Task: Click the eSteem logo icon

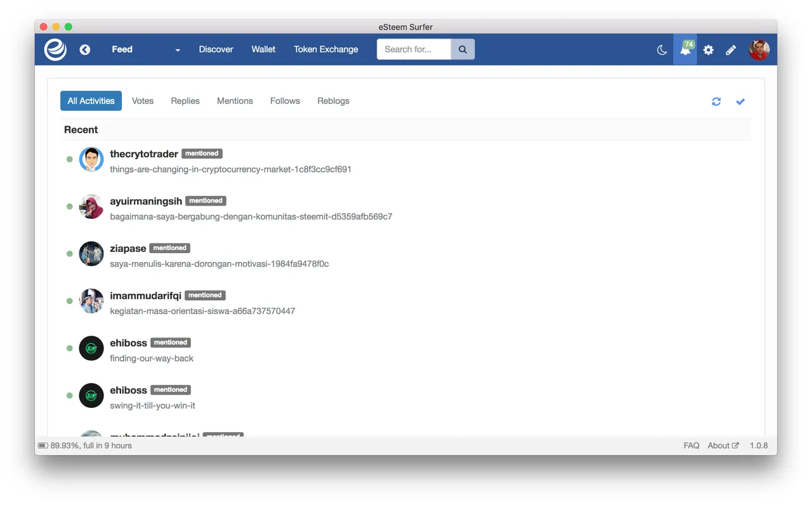Action: tap(55, 49)
